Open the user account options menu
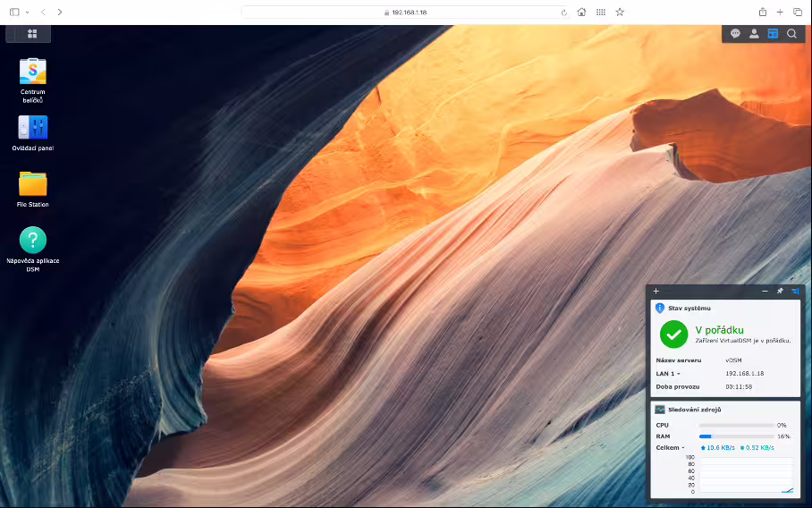 point(754,34)
